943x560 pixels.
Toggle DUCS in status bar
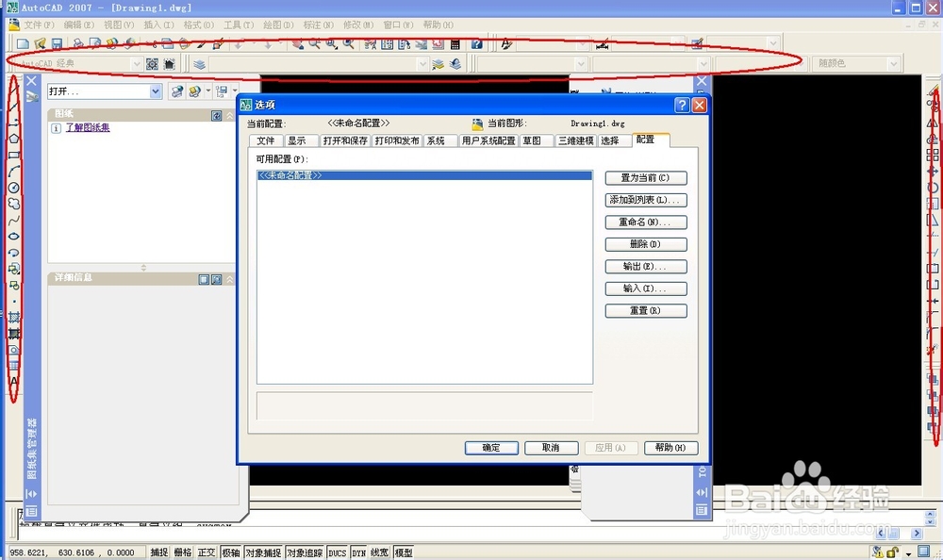click(x=338, y=552)
